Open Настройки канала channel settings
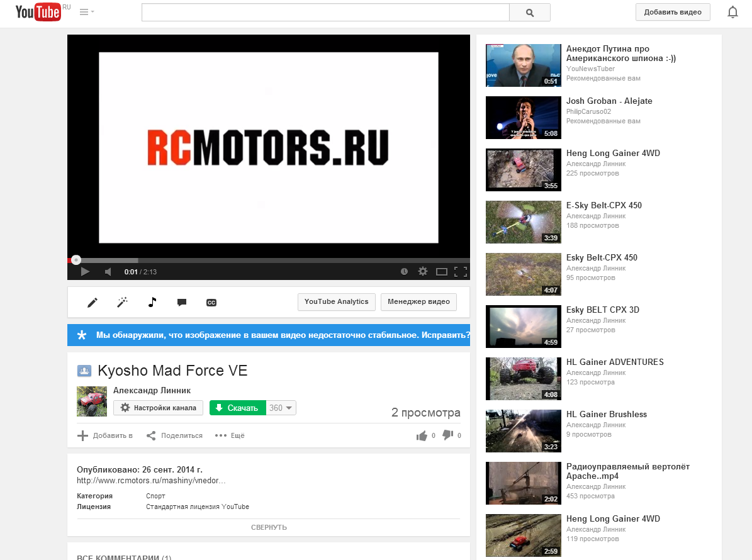752x560 pixels. (158, 408)
